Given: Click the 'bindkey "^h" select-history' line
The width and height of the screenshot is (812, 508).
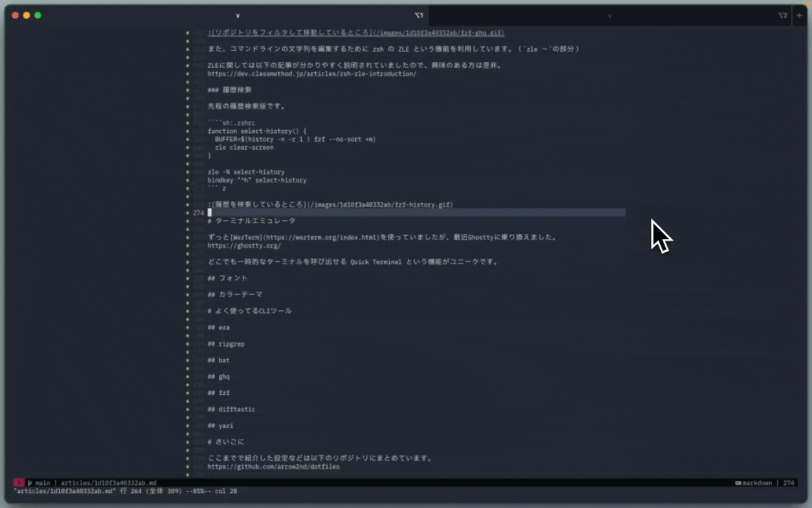Looking at the screenshot, I should tap(257, 181).
